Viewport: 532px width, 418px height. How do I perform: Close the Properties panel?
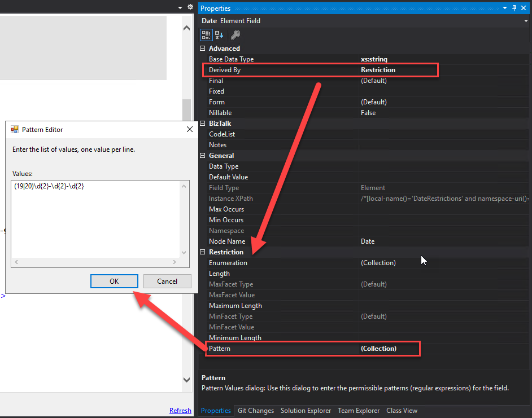tap(524, 8)
